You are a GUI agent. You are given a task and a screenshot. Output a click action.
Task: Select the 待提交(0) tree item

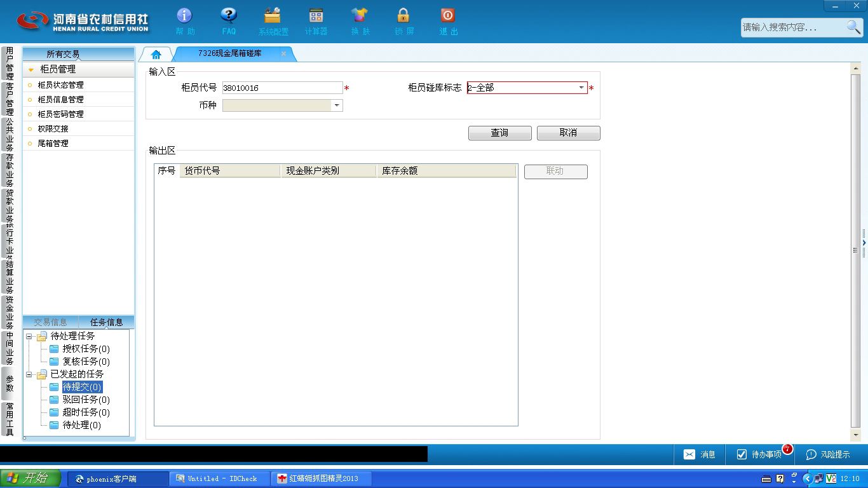click(x=82, y=387)
